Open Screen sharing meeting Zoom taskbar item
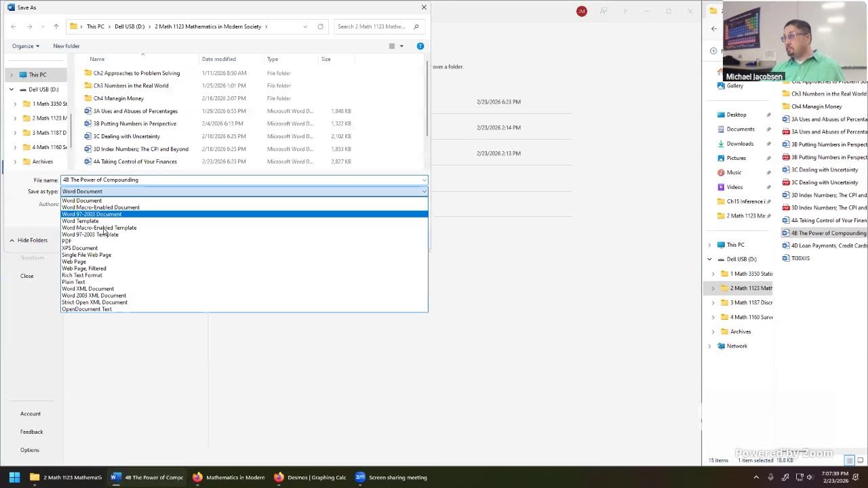The width and height of the screenshot is (868, 488). [x=391, y=477]
